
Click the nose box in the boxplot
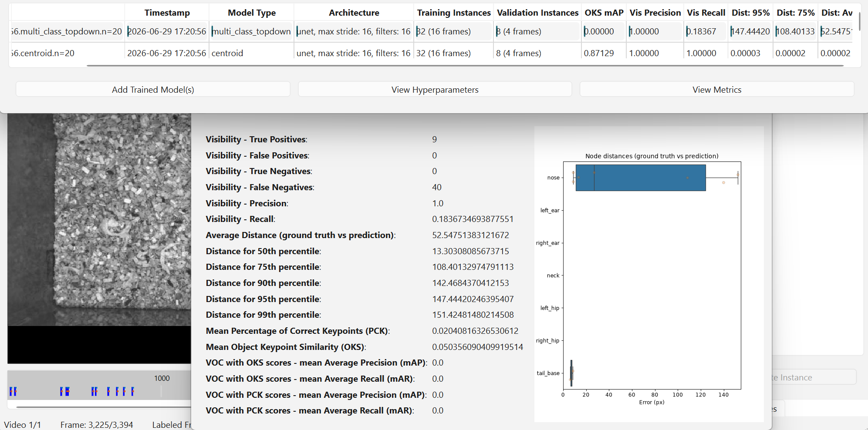click(x=641, y=178)
